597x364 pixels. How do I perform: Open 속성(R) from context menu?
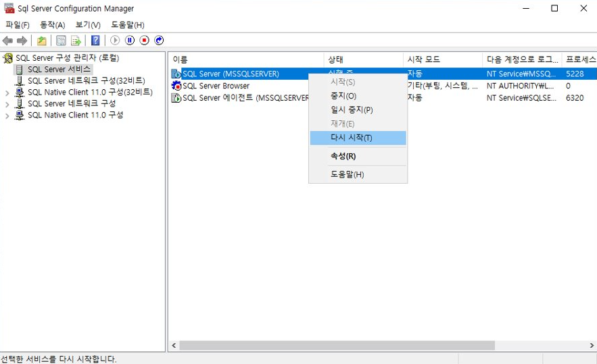358,156
